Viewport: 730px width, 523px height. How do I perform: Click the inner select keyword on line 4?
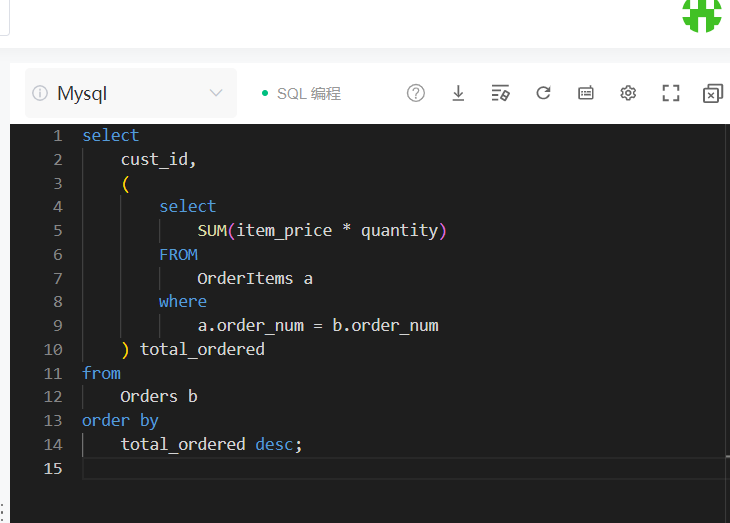(188, 206)
